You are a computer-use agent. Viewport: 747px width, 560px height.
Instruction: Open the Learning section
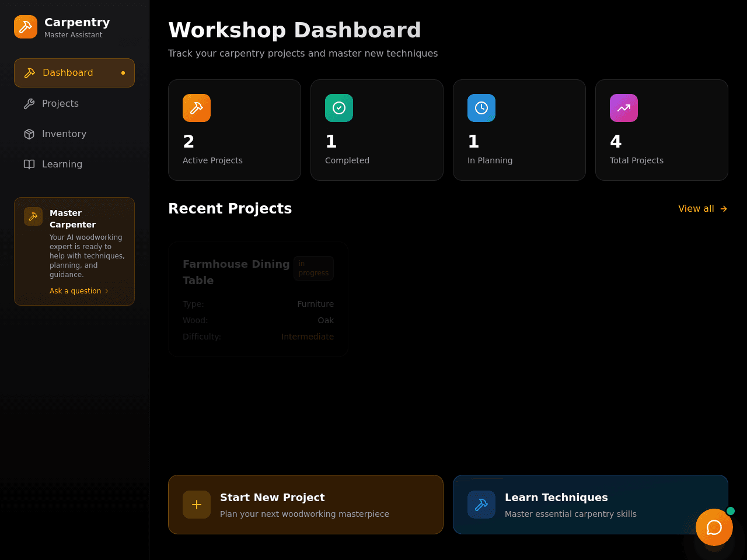point(74,164)
